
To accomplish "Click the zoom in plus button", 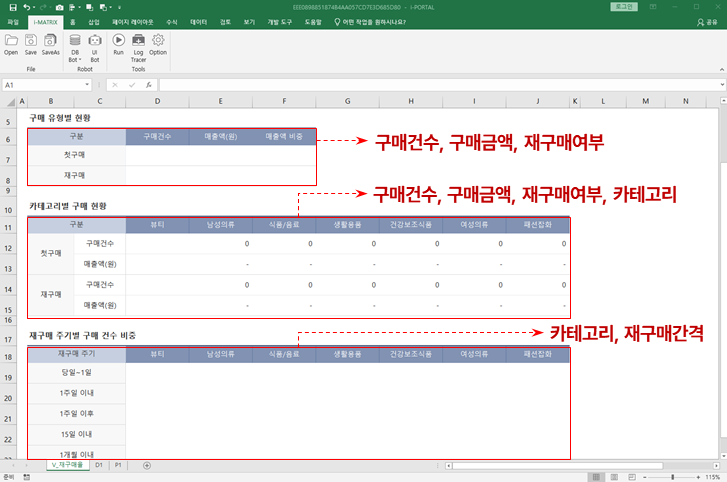I will pos(698,477).
